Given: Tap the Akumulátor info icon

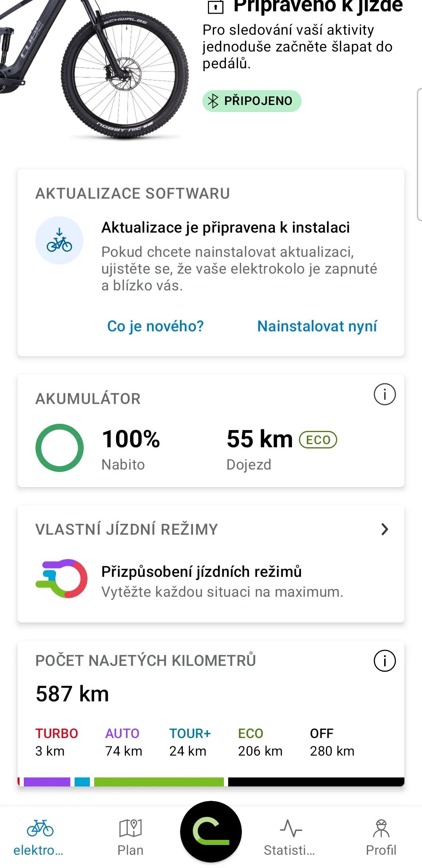Looking at the screenshot, I should tap(384, 394).
